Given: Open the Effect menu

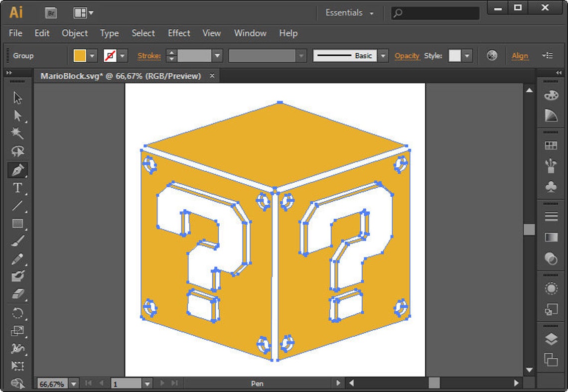Looking at the screenshot, I should pyautogui.click(x=178, y=33).
